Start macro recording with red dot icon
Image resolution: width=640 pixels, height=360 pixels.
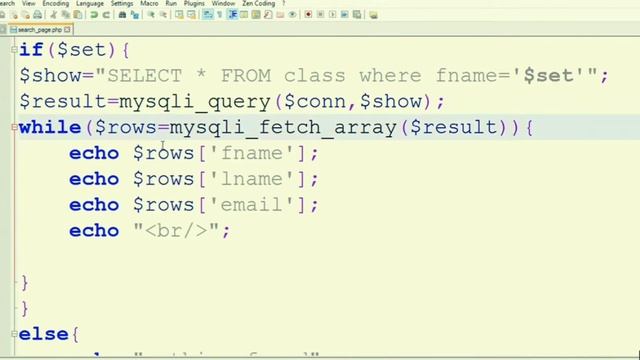[309, 15]
